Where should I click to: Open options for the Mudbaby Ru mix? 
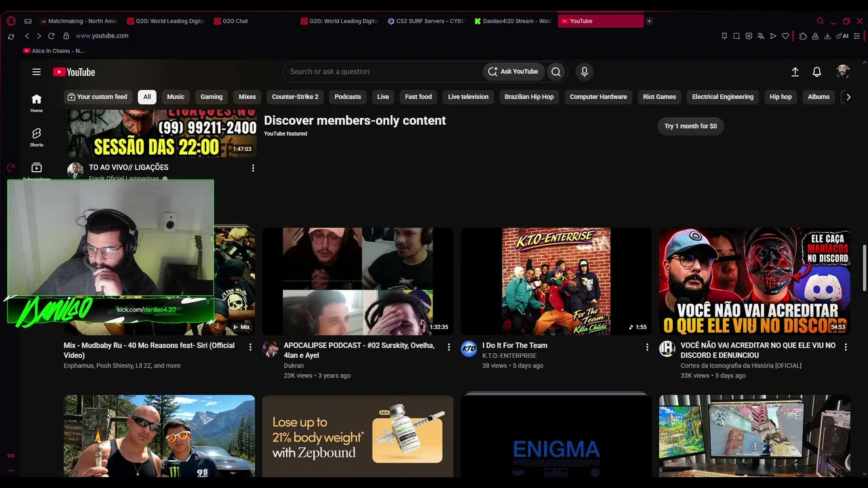point(250,347)
